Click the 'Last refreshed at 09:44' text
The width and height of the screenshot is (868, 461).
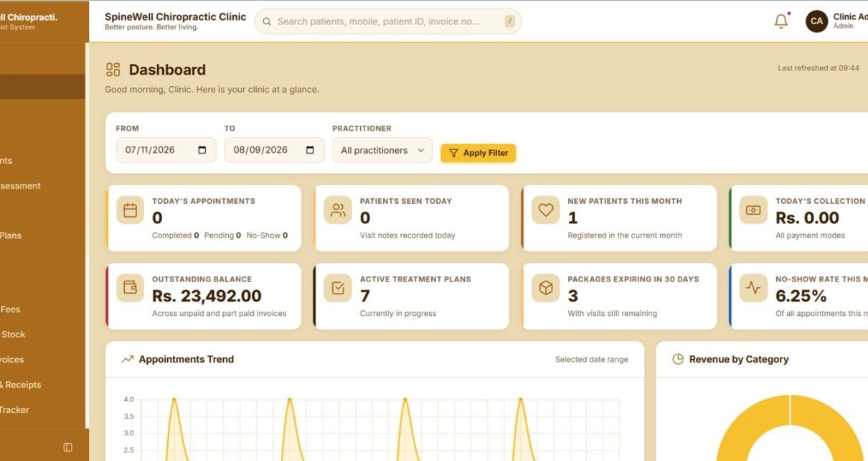click(819, 68)
